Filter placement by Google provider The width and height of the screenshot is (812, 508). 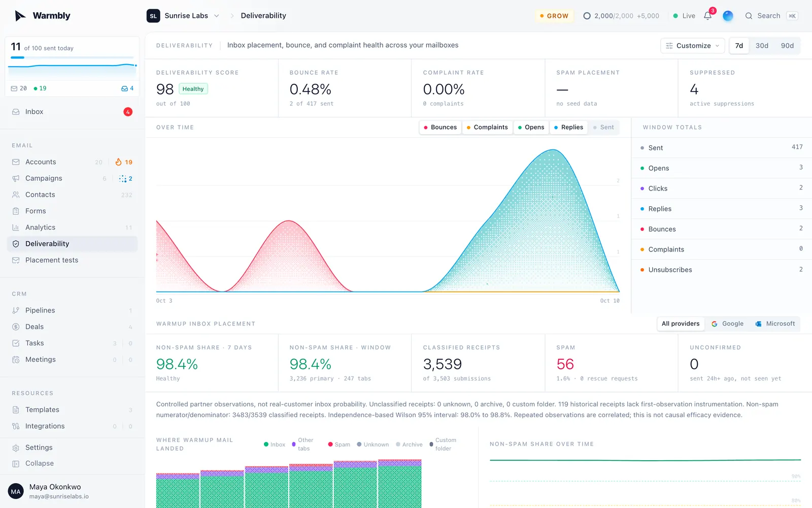point(727,324)
